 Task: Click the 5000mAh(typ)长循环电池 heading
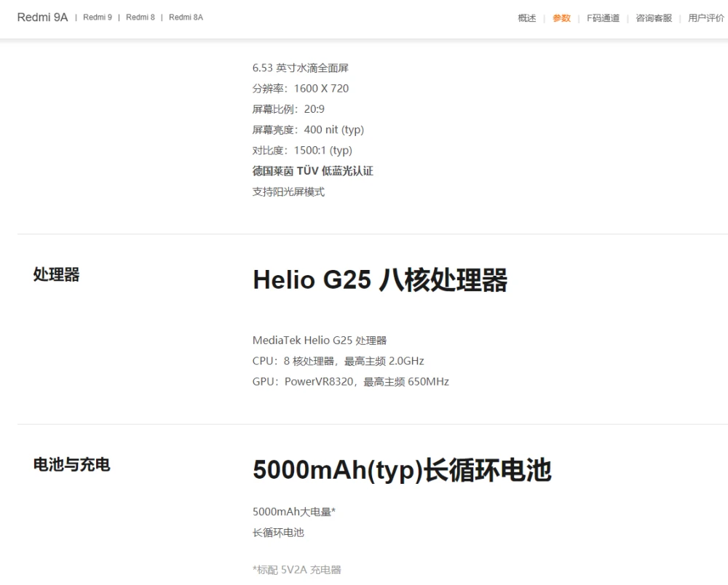pyautogui.click(x=402, y=471)
